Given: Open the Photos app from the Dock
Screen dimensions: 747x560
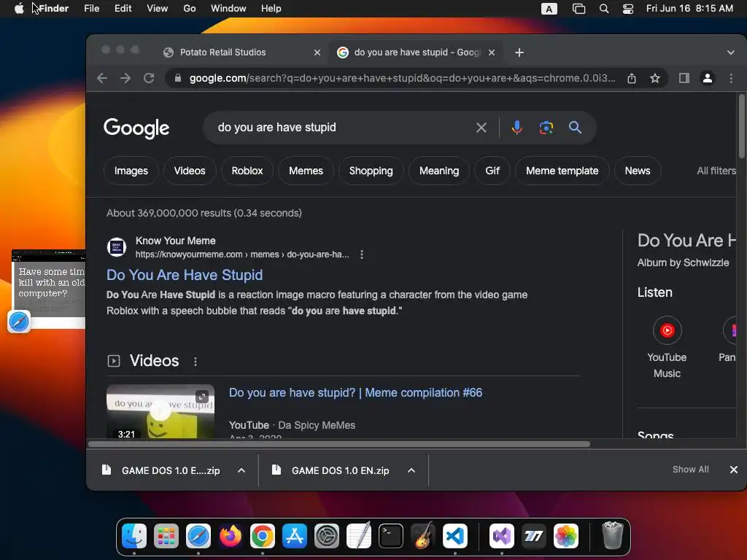Looking at the screenshot, I should [566, 536].
